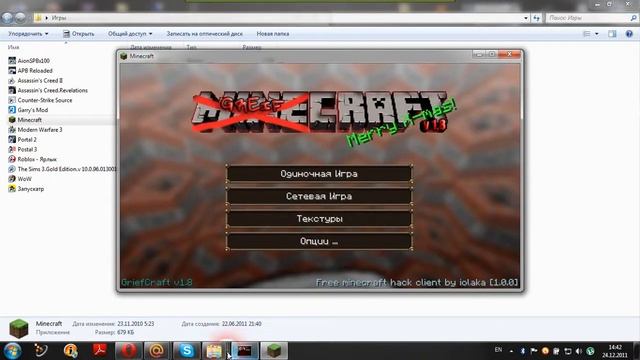Viewport: 640px width, 360px height.
Task: Refresh the Игры folder view
Action: point(536,18)
